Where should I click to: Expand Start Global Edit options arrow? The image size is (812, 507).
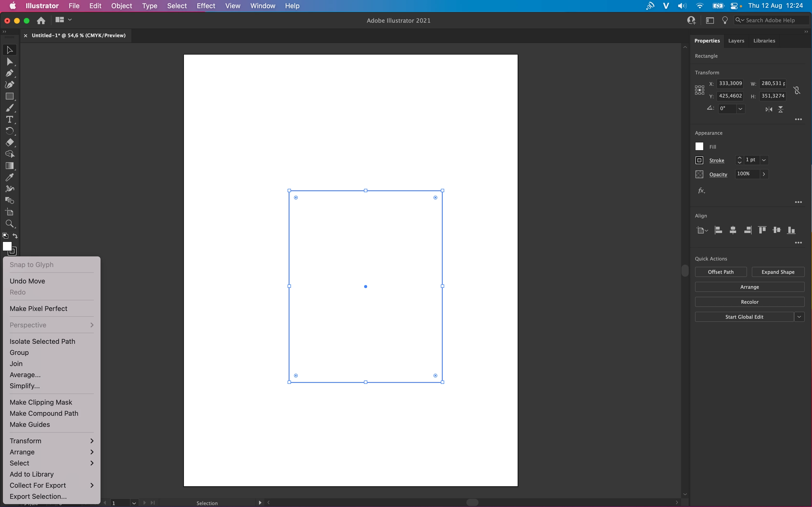(799, 317)
